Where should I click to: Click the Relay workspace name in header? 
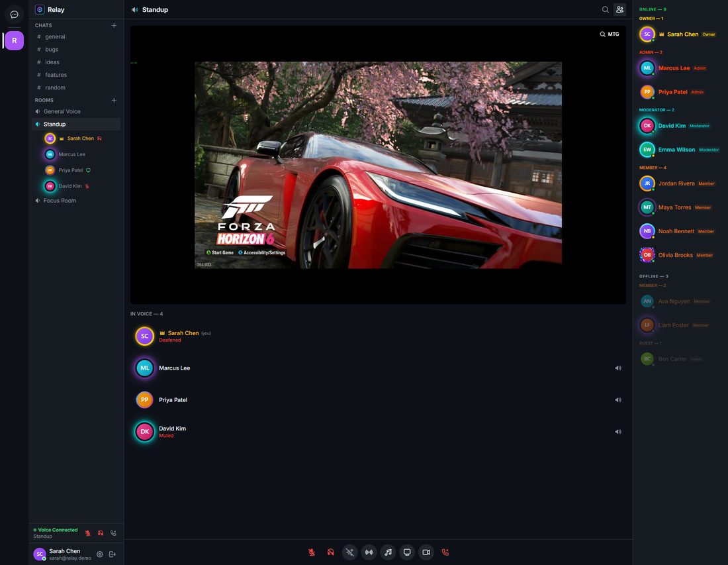56,9
